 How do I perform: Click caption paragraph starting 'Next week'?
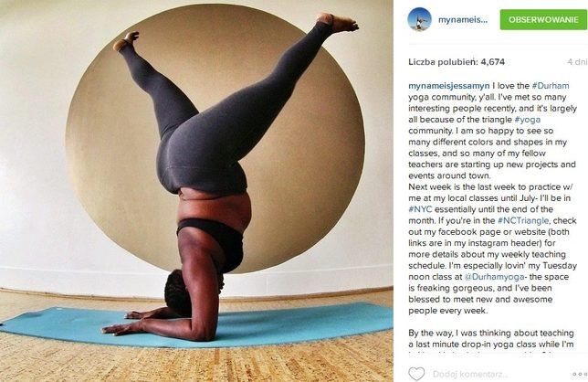pos(492,249)
